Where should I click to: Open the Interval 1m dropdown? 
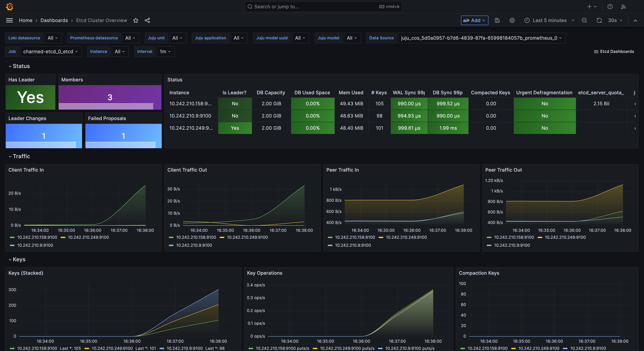coord(166,52)
